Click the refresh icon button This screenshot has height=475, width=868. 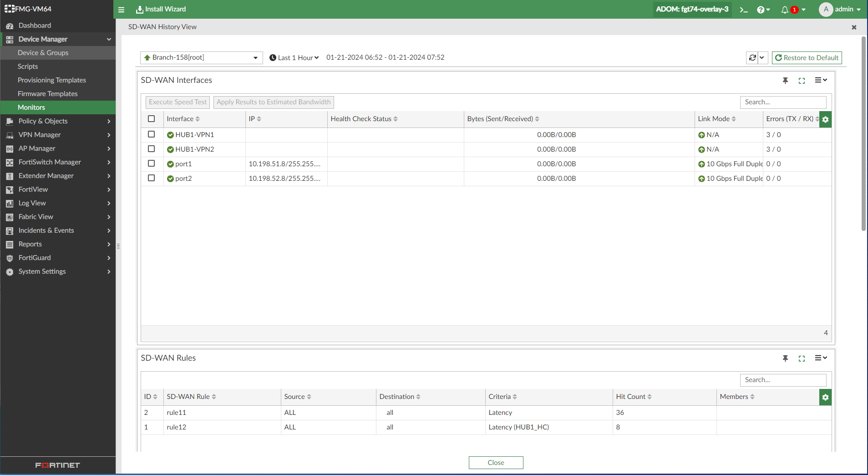pyautogui.click(x=752, y=58)
